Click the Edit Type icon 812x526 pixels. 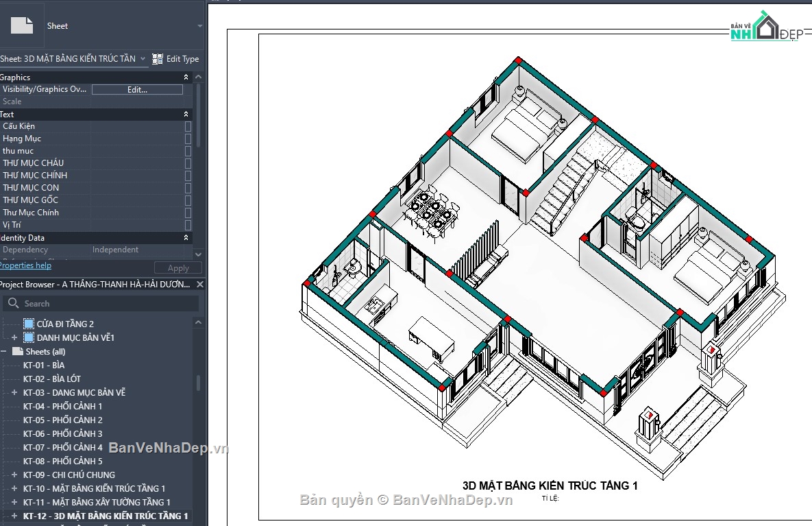pos(158,59)
